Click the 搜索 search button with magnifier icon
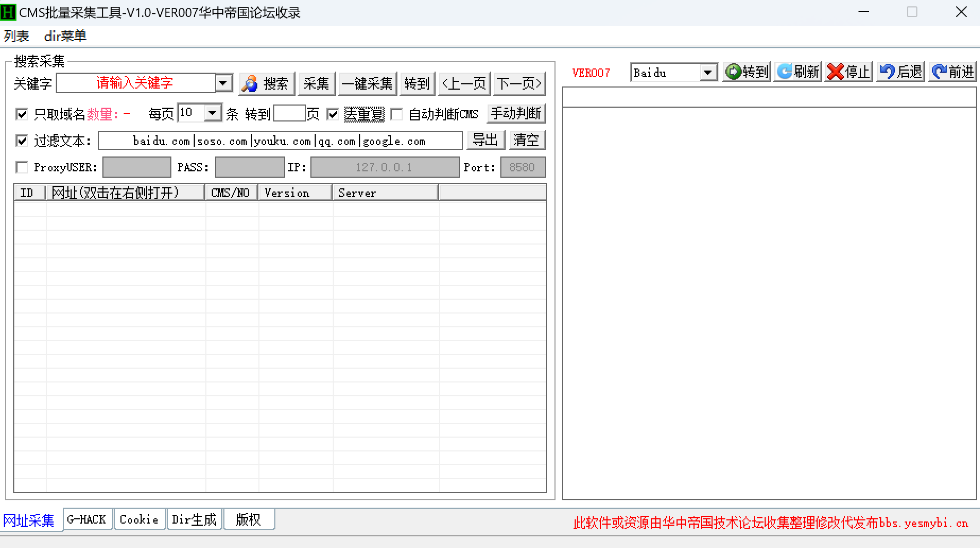The image size is (980, 548). click(x=266, y=84)
